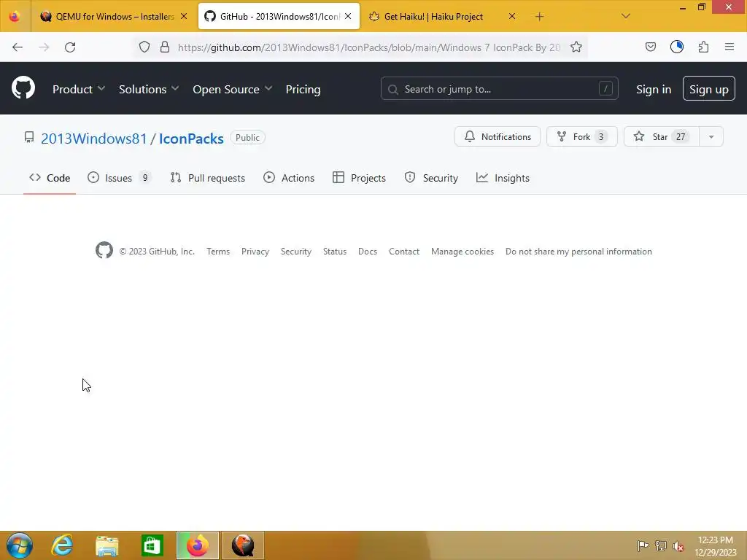Focus the Search or jump to field
This screenshot has height=560, width=747.
pyautogui.click(x=499, y=88)
